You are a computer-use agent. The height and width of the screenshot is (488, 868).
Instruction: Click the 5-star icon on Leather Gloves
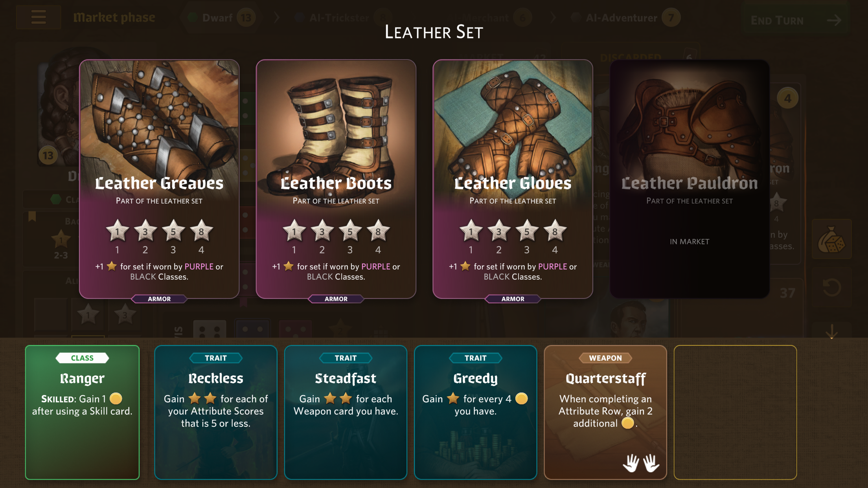(527, 231)
